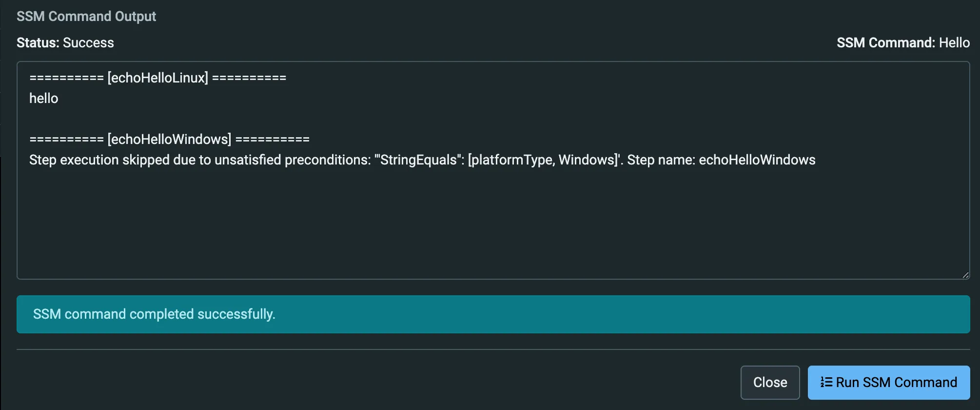Close the SSM Command Output dialog
The height and width of the screenshot is (410, 980).
tap(770, 382)
